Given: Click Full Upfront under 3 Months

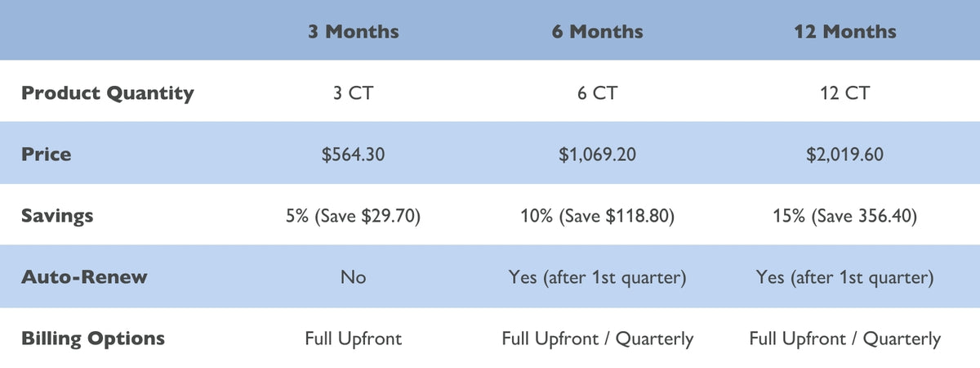Looking at the screenshot, I should 353,339.
